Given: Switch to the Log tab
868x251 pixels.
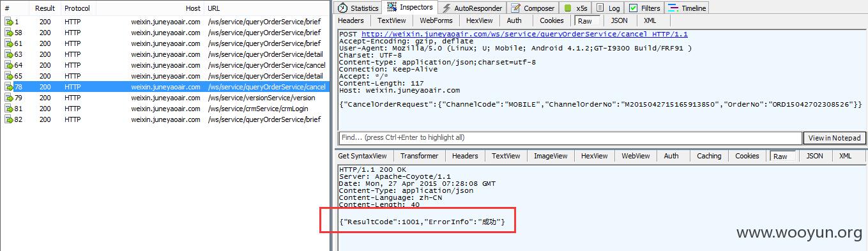Looking at the screenshot, I should pyautogui.click(x=607, y=8).
